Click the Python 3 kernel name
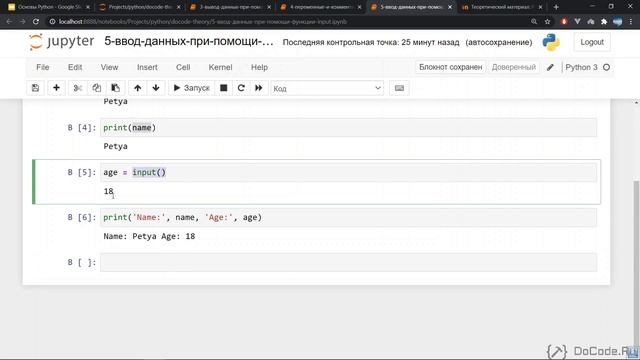 [x=581, y=67]
